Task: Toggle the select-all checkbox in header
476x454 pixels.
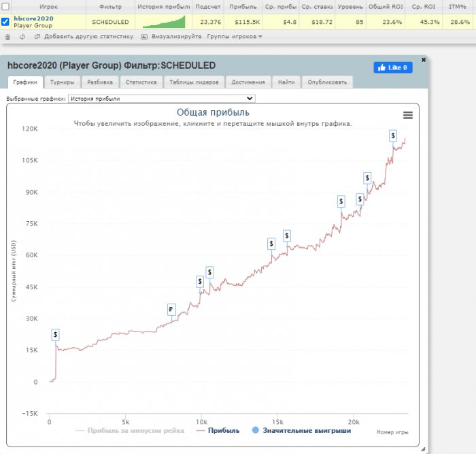Action: click(5, 6)
